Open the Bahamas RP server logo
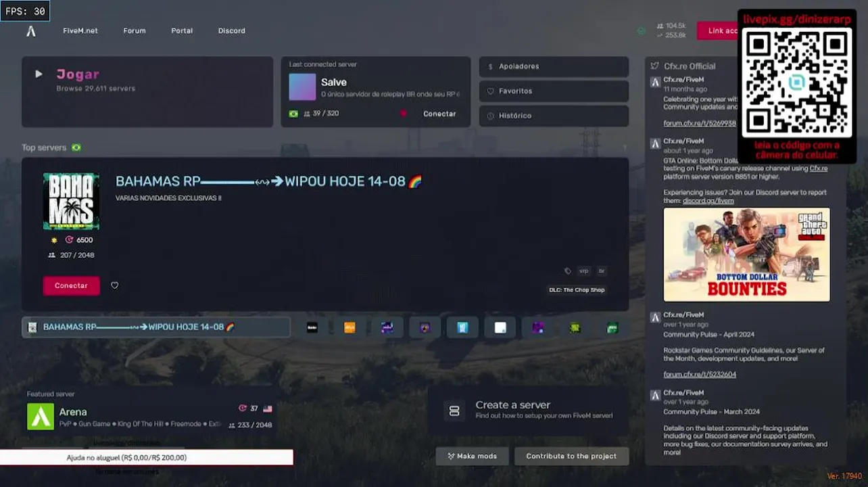 [71, 201]
